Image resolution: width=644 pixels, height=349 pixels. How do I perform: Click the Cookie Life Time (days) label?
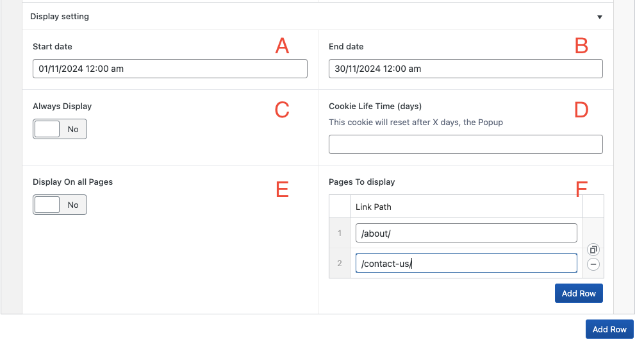(375, 106)
